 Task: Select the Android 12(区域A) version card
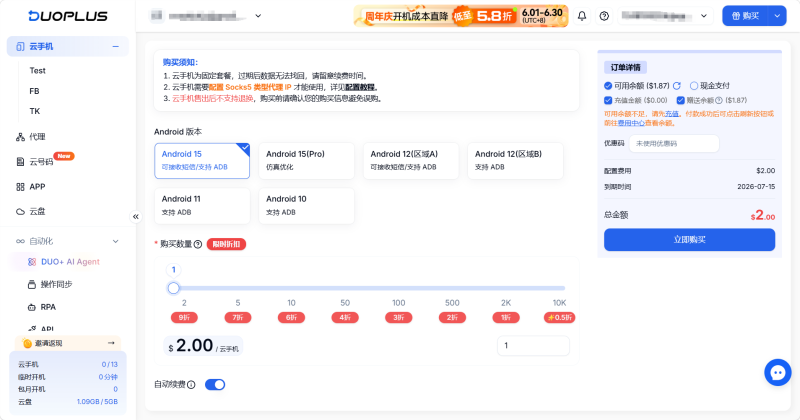click(x=411, y=161)
